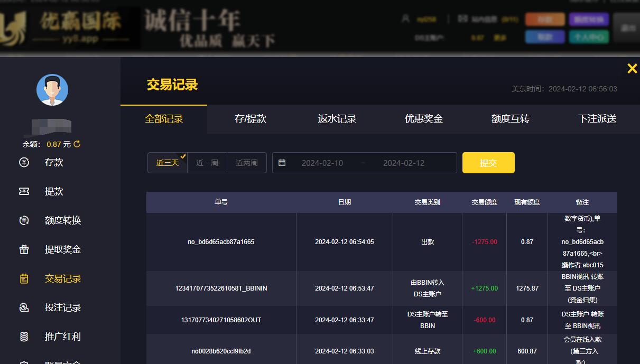The height and width of the screenshot is (364, 640).
Task: Select the 近一周 date filter
Action: tap(207, 163)
